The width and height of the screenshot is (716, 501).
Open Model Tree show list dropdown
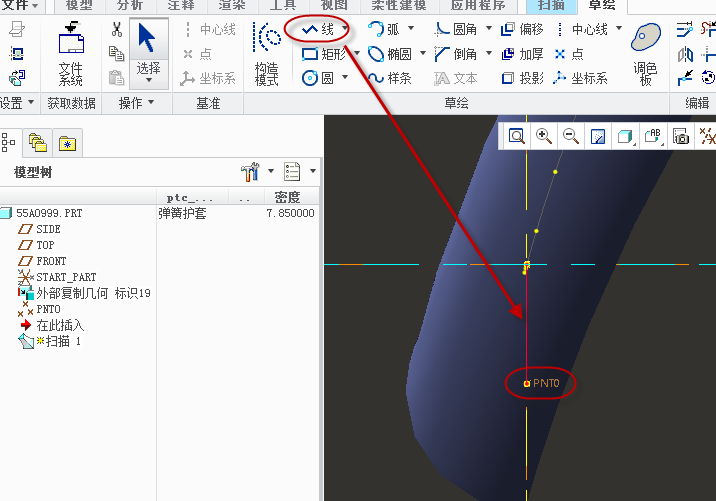[312, 171]
